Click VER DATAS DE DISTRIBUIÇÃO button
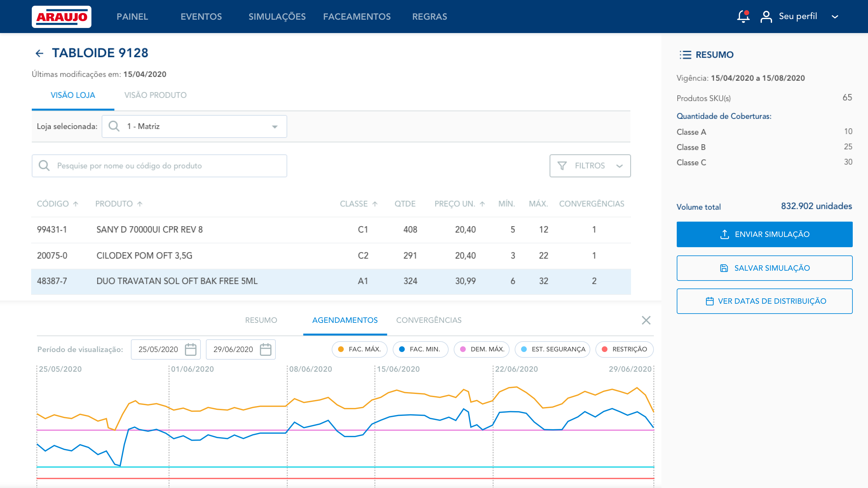This screenshot has height=488, width=868. point(764,301)
